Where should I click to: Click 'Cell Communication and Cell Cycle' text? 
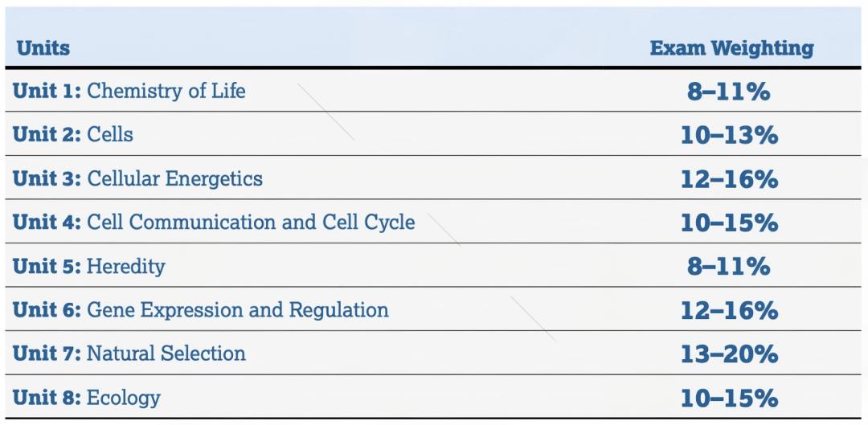(x=251, y=222)
